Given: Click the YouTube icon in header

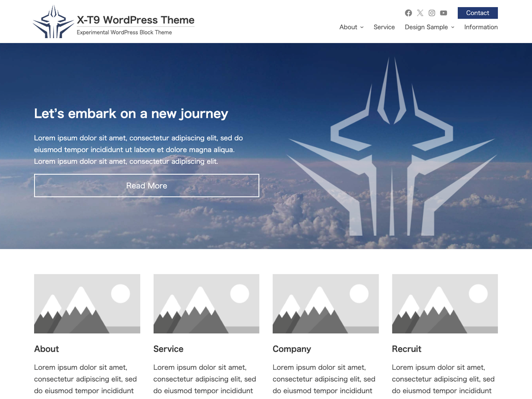Looking at the screenshot, I should tap(444, 13).
